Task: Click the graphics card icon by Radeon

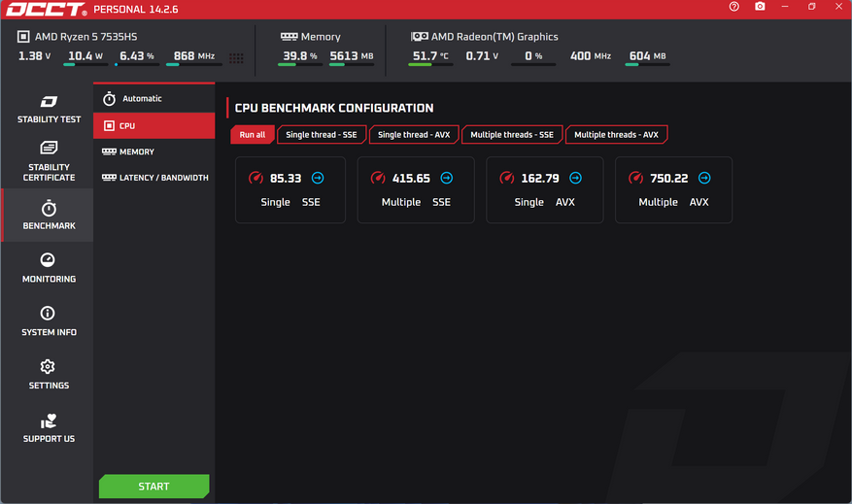Action: tap(420, 36)
